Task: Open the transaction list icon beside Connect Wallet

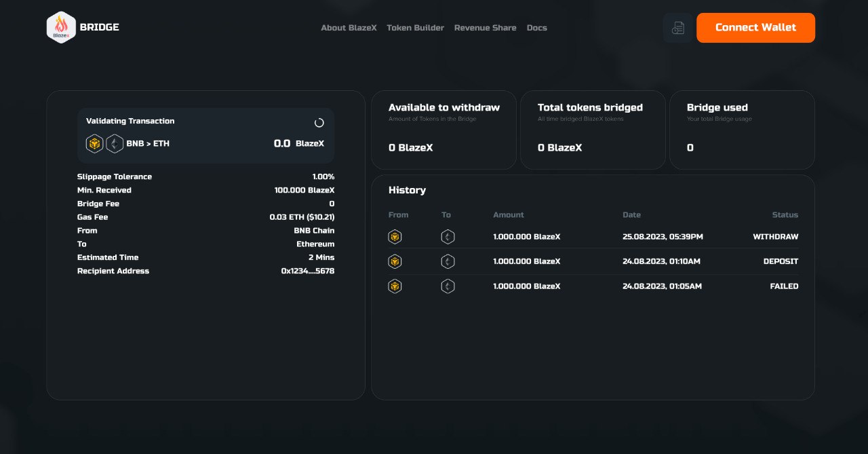Action: pos(677,28)
